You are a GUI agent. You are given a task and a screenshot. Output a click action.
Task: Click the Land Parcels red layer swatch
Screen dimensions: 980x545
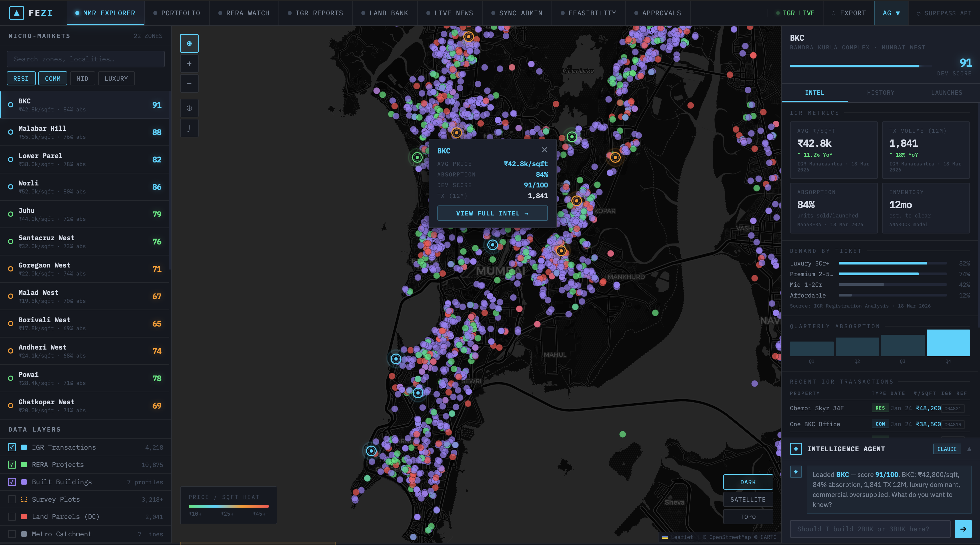[24, 517]
